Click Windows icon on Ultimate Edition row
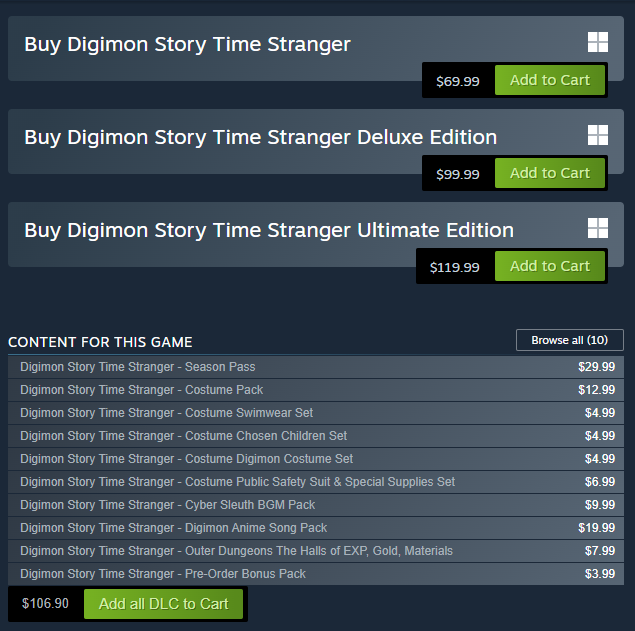 tap(598, 228)
